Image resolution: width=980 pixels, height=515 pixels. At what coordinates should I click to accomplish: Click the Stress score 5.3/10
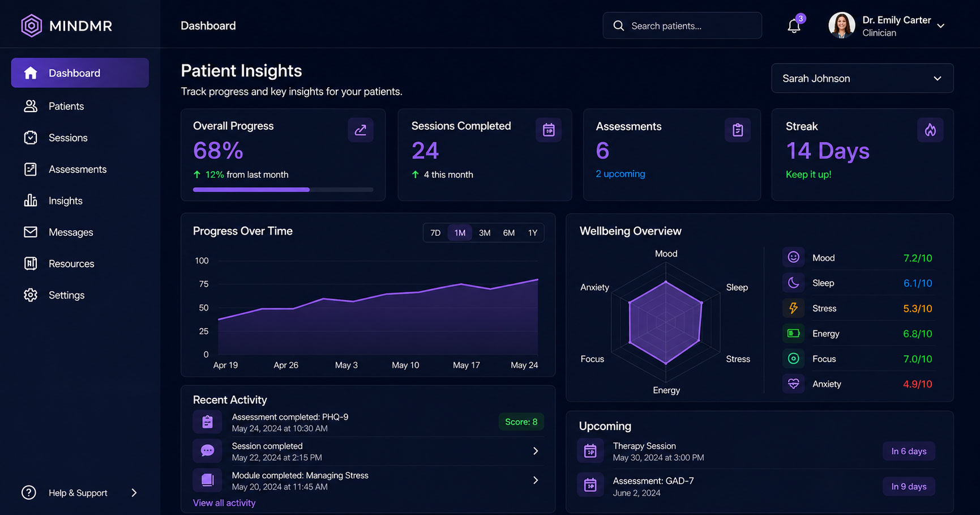917,309
